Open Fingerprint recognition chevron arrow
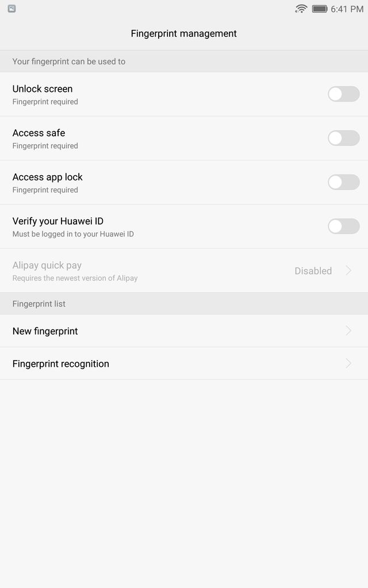 point(348,363)
